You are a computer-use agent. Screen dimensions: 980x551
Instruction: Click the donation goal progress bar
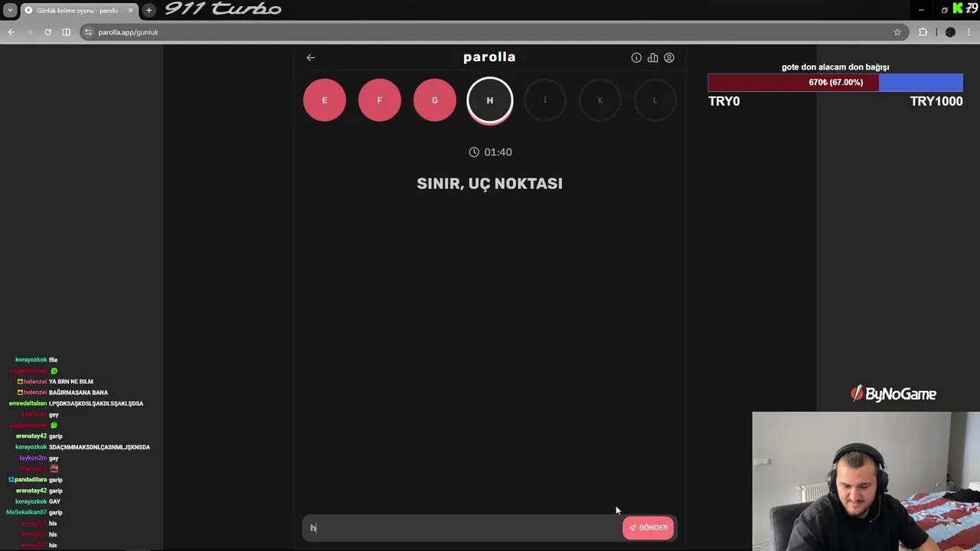tap(835, 83)
